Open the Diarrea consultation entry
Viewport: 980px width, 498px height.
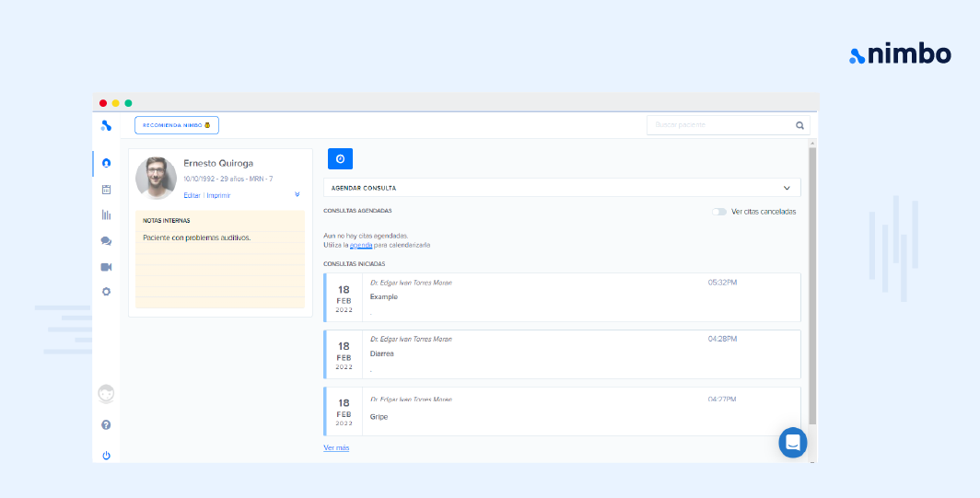tap(562, 354)
